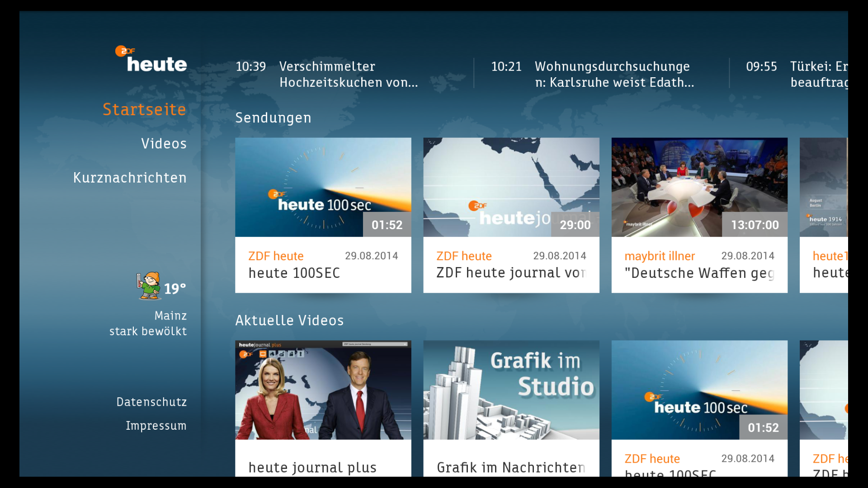Viewport: 868px width, 488px height.
Task: Select Startseite in the sidebar
Action: tap(144, 109)
